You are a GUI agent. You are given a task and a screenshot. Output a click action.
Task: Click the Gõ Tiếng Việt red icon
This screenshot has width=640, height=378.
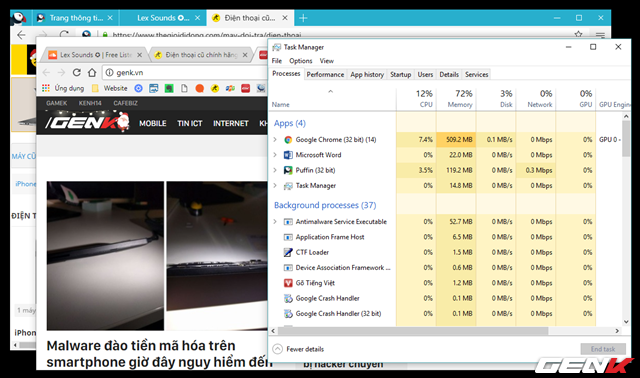[x=288, y=283]
